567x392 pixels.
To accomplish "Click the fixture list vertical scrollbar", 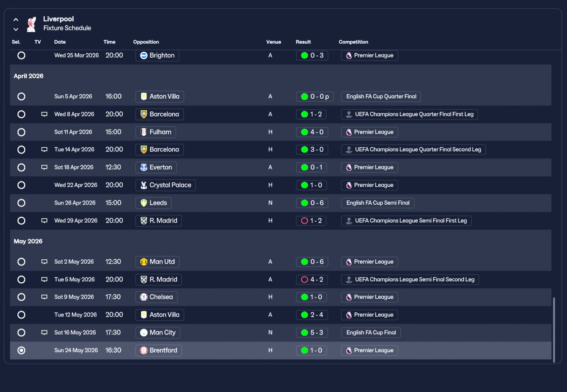I will (x=553, y=330).
